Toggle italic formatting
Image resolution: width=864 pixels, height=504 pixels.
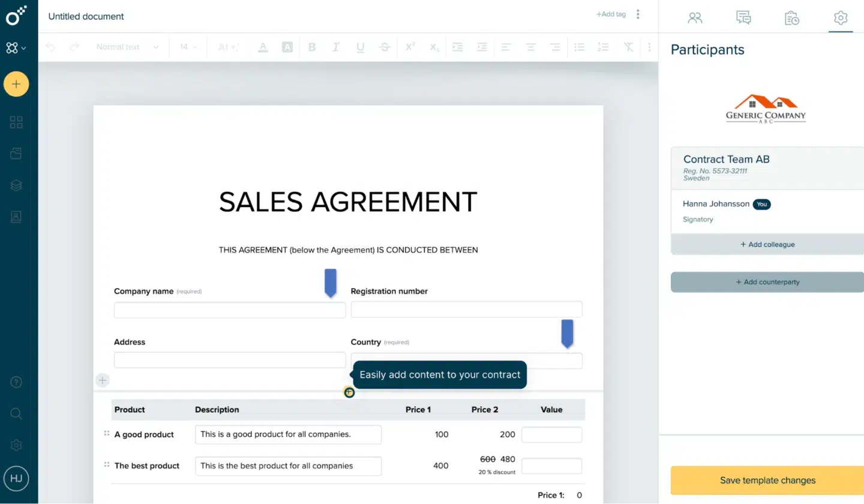(x=336, y=47)
